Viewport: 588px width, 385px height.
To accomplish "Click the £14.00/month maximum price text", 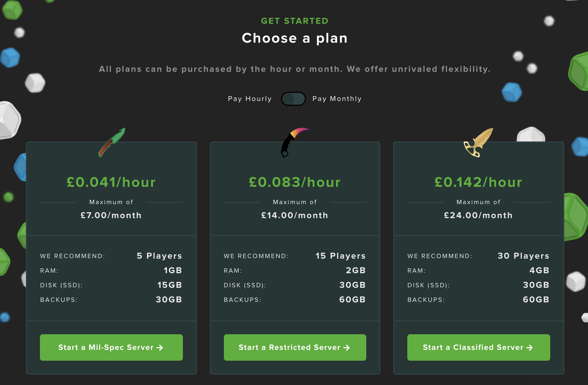I will pos(295,215).
